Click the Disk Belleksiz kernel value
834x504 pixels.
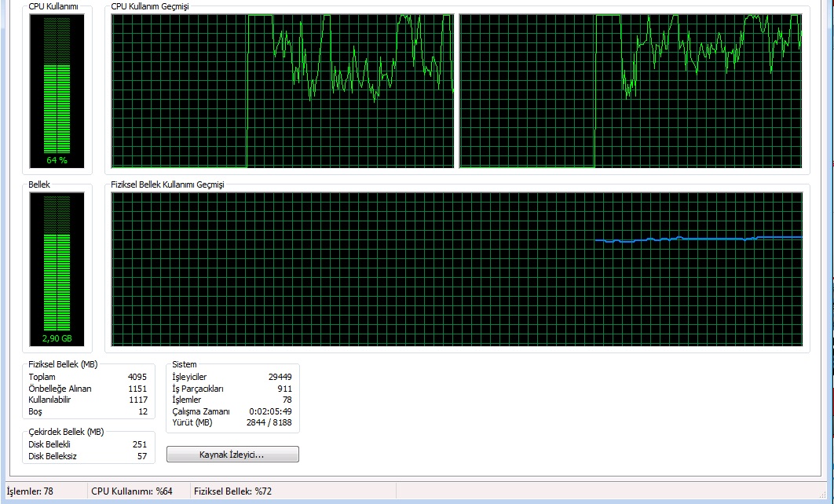141,456
